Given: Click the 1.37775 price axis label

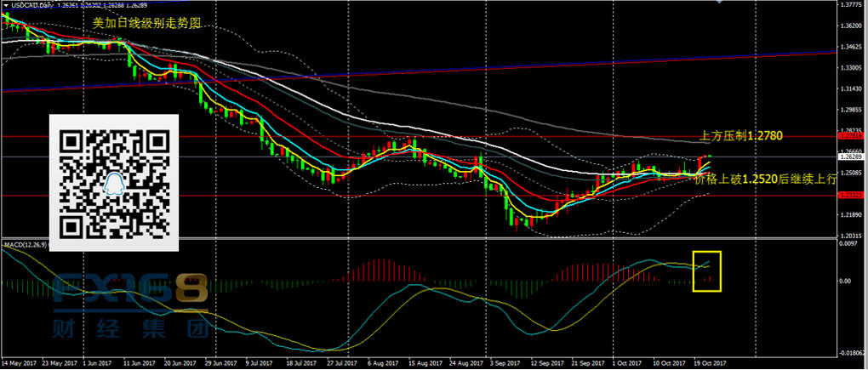Looking at the screenshot, I should coord(848,5).
